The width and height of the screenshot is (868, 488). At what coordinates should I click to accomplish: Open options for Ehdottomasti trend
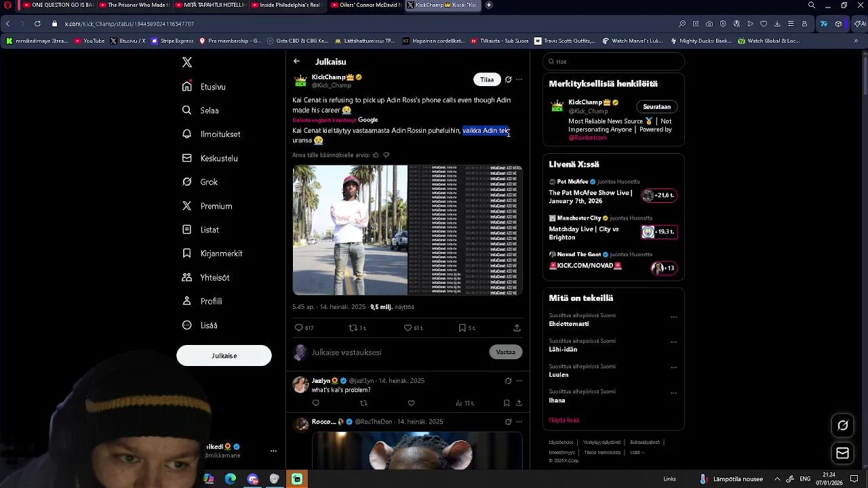click(673, 317)
